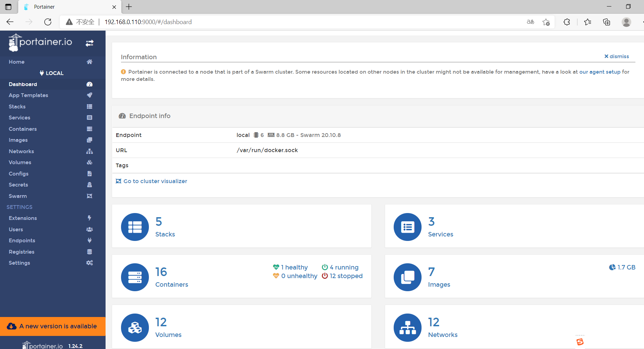Follow the 'Go to cluster visualizer' link
The width and height of the screenshot is (644, 349).
pos(155,181)
